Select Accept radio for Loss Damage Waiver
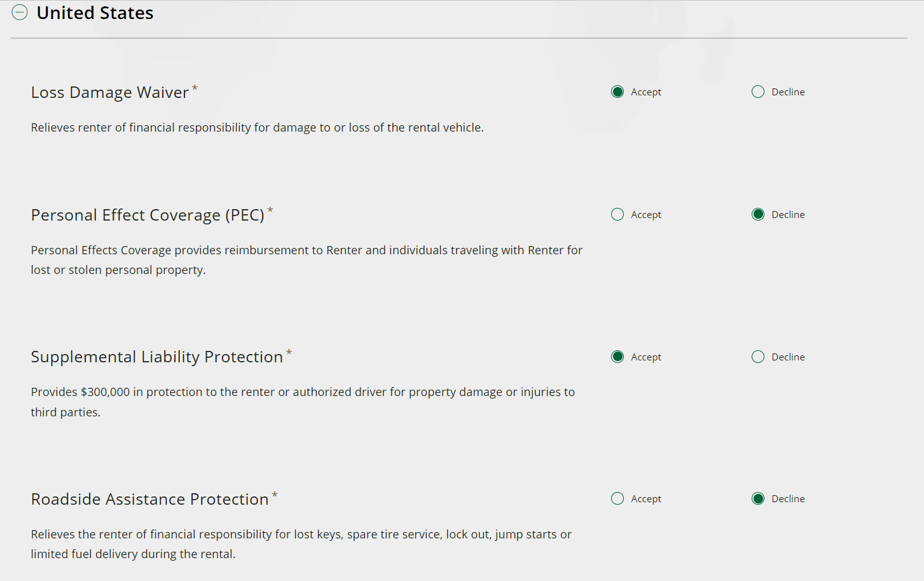This screenshot has width=924, height=581. (x=617, y=92)
